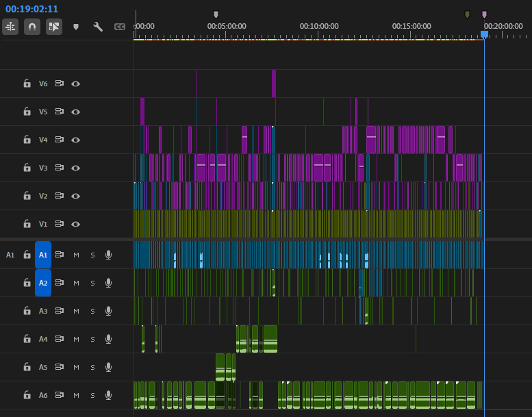This screenshot has width=532, height=417.
Task: Toggle sync lock for V5
Action: [60, 112]
